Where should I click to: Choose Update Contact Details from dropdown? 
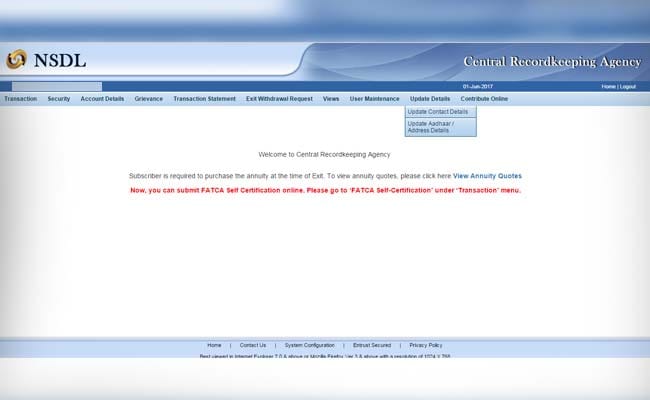(438, 112)
